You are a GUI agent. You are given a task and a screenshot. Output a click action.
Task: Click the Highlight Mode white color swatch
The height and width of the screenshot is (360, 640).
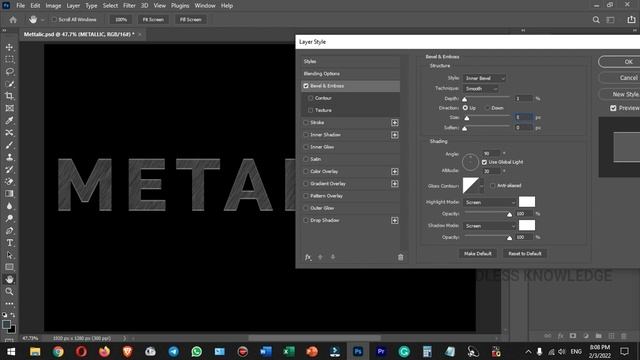[527, 202]
